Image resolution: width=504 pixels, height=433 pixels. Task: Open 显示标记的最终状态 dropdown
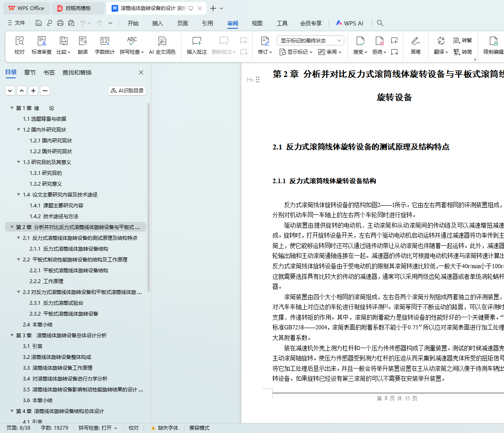point(310,40)
